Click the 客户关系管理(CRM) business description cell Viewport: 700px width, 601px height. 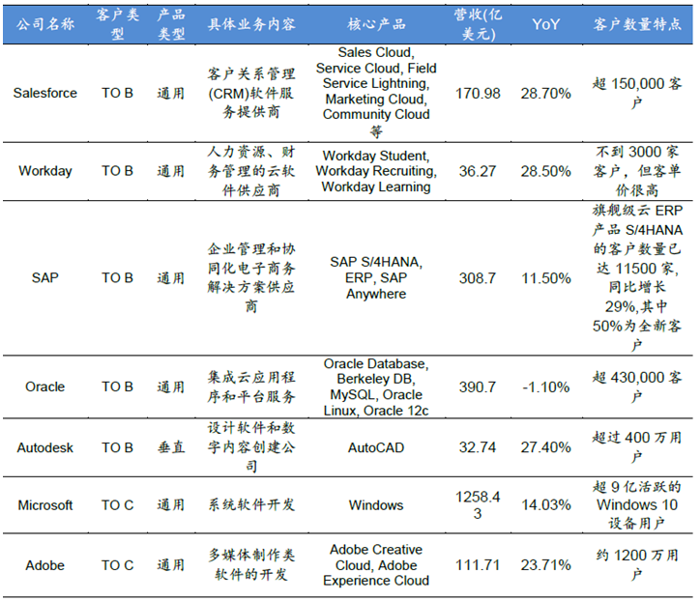point(251,93)
